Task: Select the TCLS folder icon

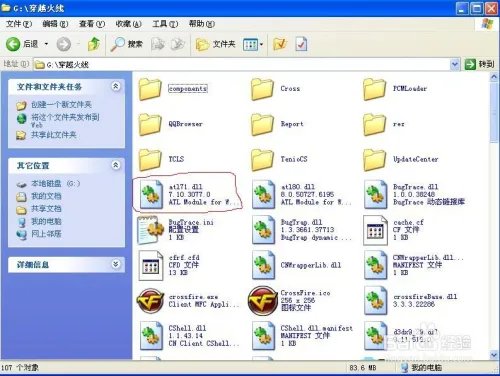Action: (150, 159)
